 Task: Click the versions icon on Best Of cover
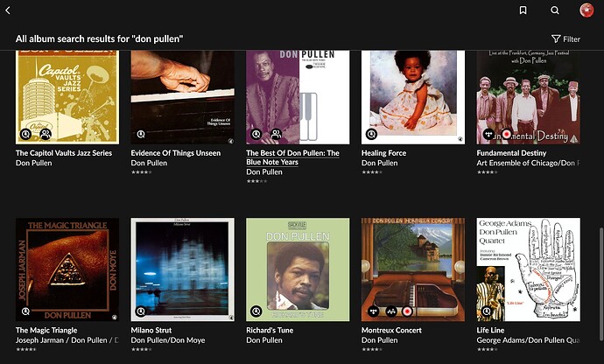tap(276, 134)
